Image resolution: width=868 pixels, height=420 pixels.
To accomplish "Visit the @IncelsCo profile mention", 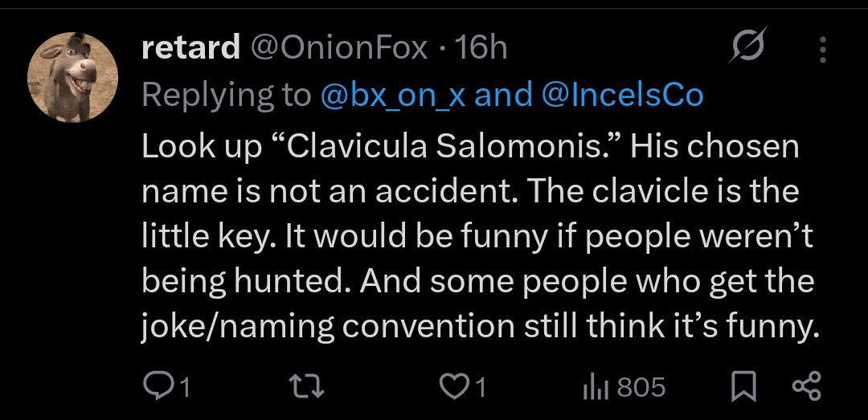I will 622,96.
